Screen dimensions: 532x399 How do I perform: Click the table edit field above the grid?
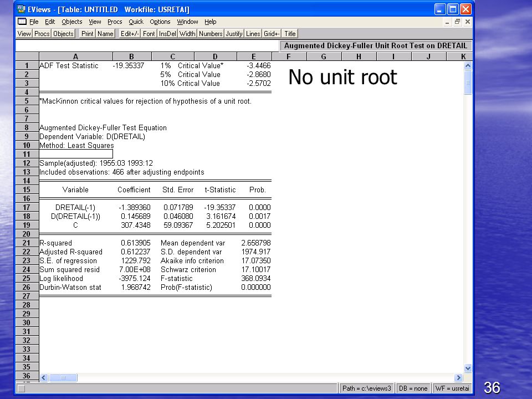pyautogui.click(x=147, y=45)
